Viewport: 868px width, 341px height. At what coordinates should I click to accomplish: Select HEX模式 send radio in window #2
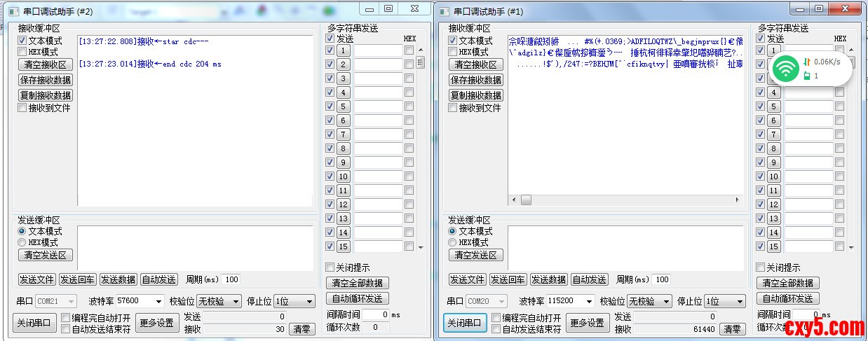tap(22, 242)
